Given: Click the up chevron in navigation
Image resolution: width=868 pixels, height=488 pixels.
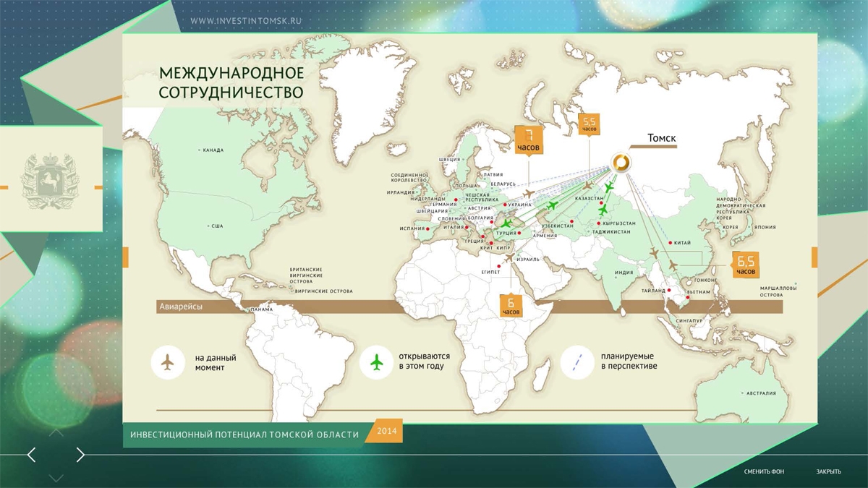Looking at the screenshot, I should point(56,433).
